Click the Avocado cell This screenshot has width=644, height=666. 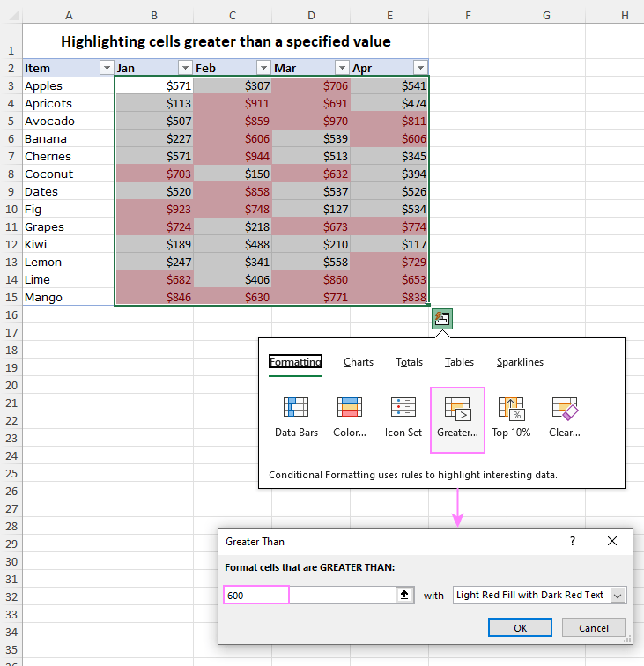click(69, 121)
